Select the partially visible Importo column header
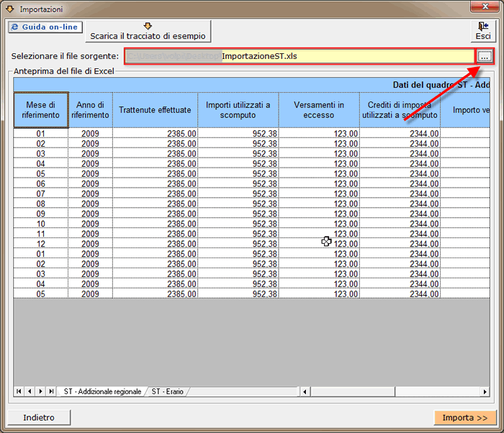 465,110
